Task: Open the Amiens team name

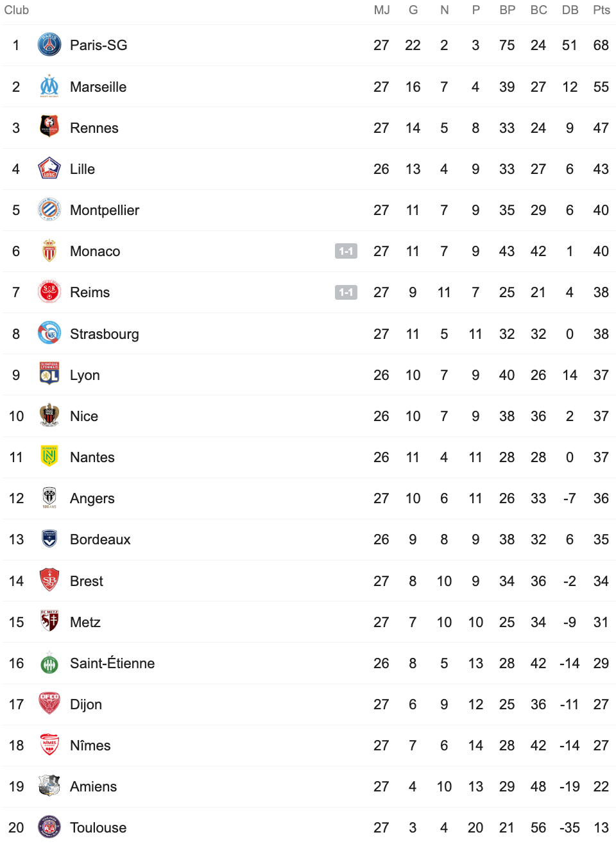Action: (x=94, y=786)
